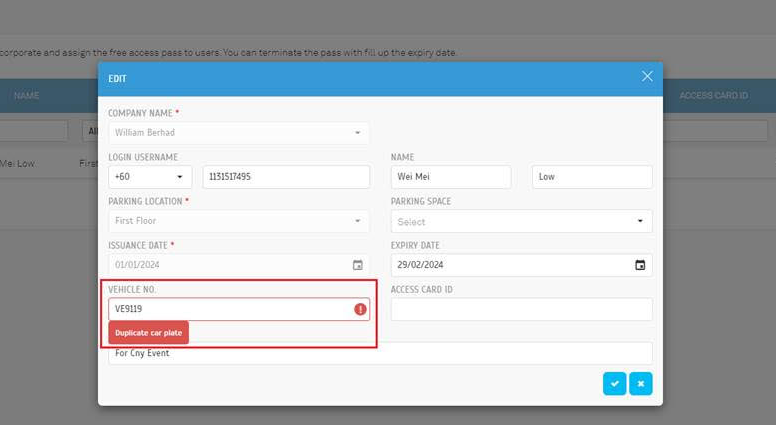Open the Expiry Date calendar picker icon
The height and width of the screenshot is (425, 776).
tap(640, 265)
